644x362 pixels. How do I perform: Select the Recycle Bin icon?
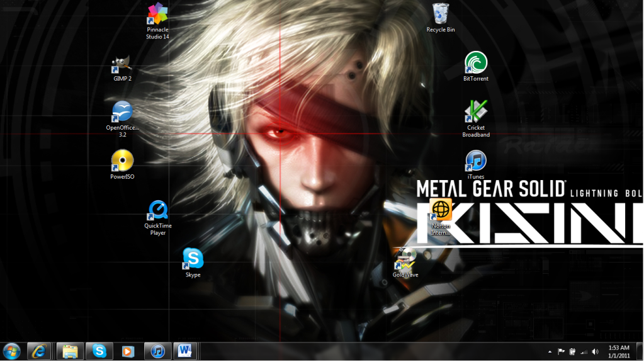point(440,18)
